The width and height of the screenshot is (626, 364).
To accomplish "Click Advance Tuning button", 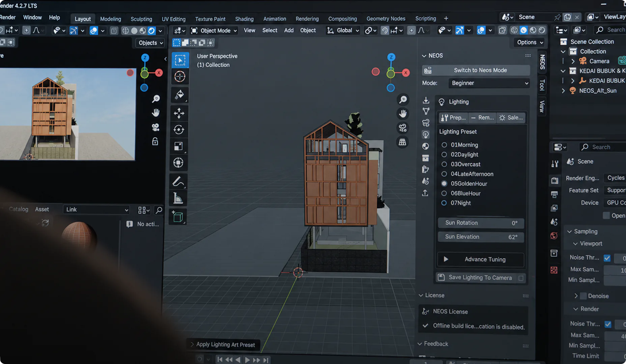I will click(481, 259).
